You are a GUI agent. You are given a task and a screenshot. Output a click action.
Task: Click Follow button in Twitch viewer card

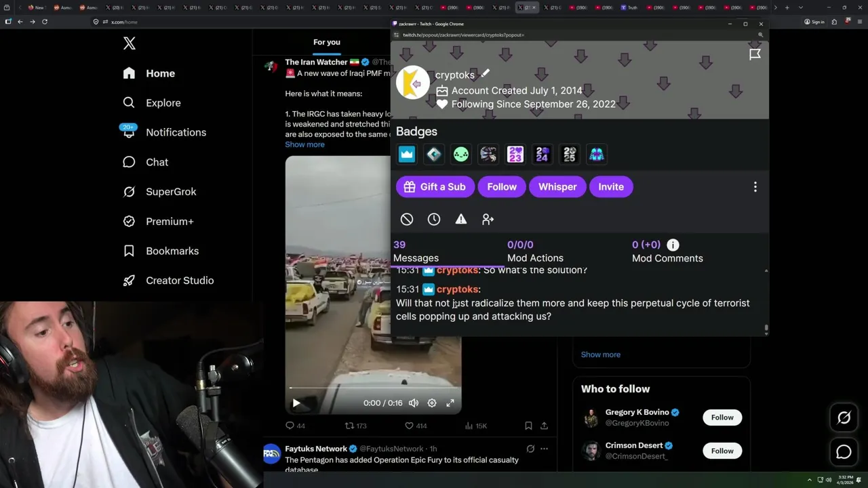(x=502, y=187)
